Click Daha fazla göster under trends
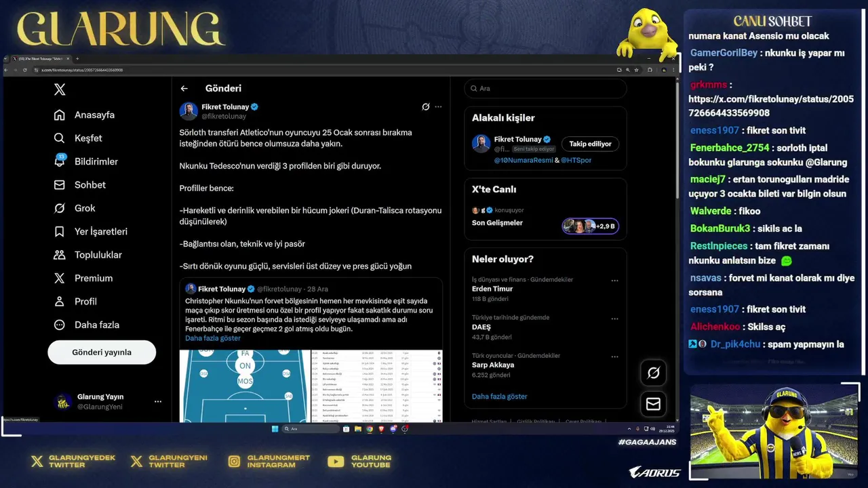 [x=500, y=396]
